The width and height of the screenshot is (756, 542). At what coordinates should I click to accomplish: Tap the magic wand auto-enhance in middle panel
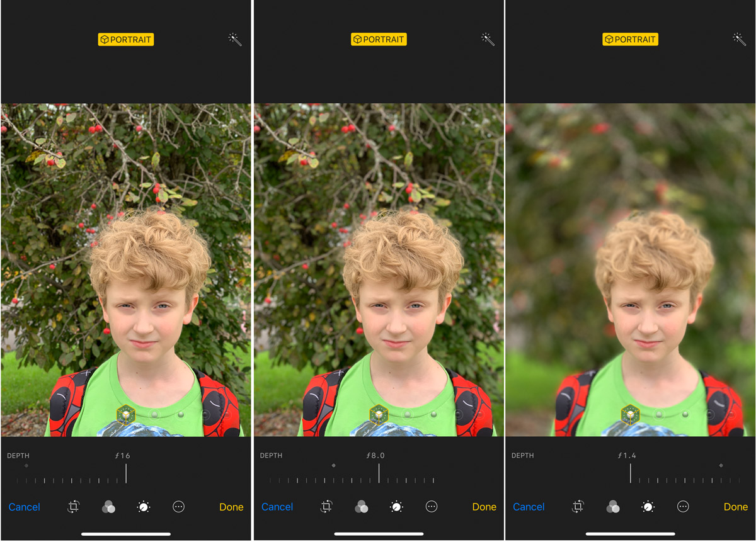pos(488,39)
